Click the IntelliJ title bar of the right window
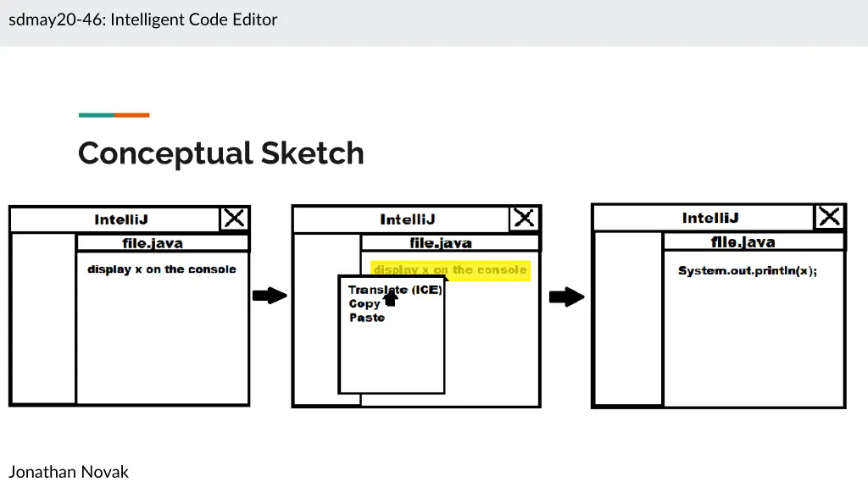Screen dimensions: 868x488 [710, 218]
